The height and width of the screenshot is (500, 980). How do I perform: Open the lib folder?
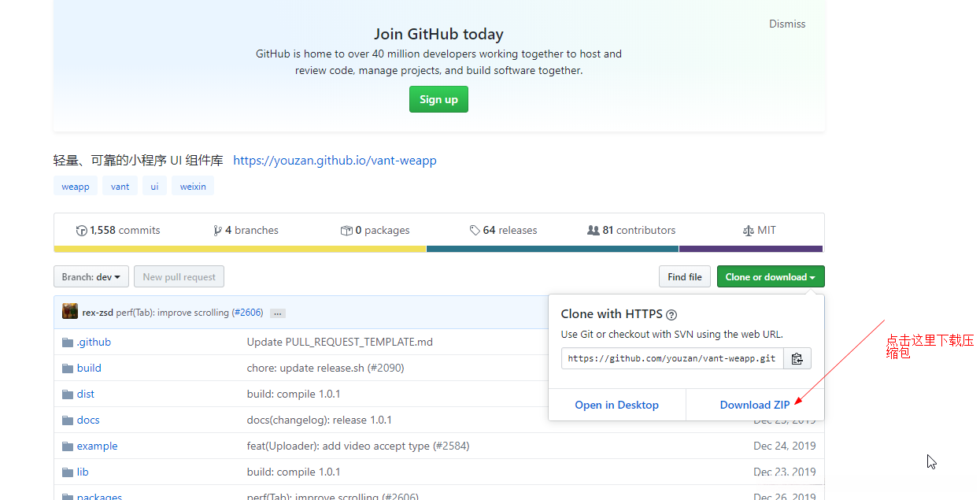(83, 472)
